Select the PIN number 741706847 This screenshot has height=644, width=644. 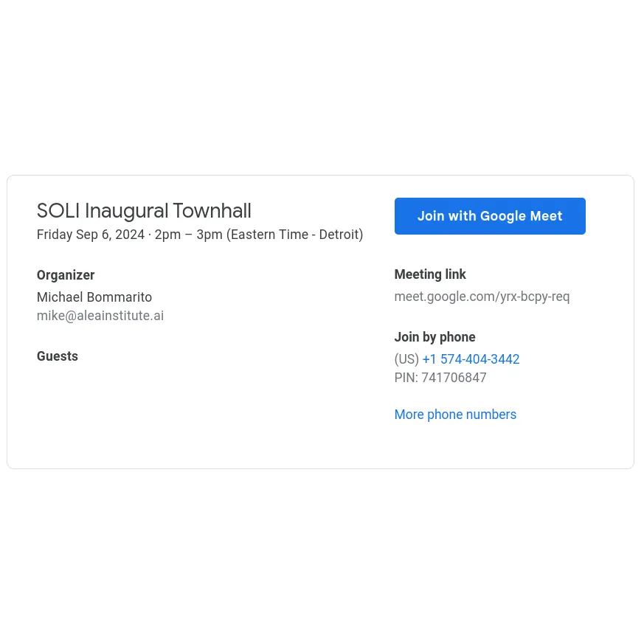454,378
